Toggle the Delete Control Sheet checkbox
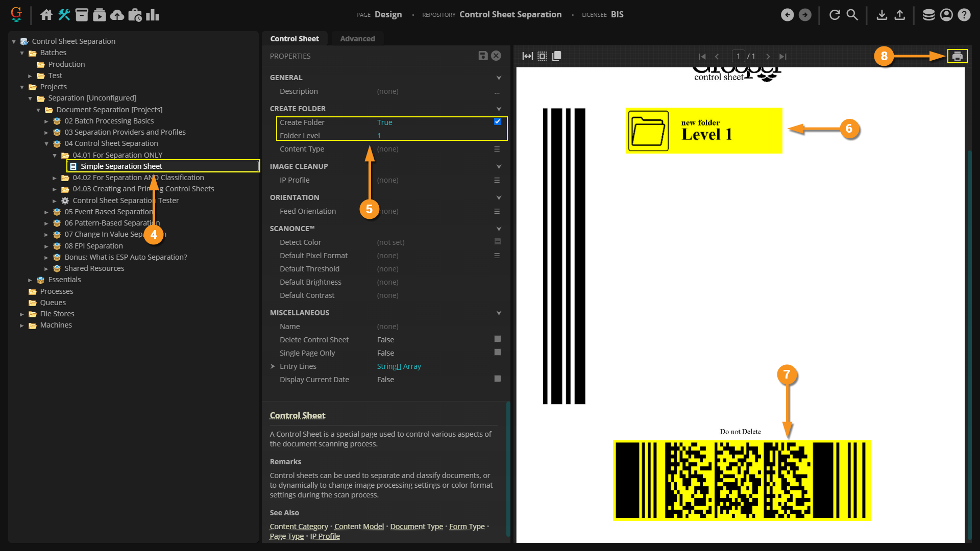 click(x=498, y=339)
